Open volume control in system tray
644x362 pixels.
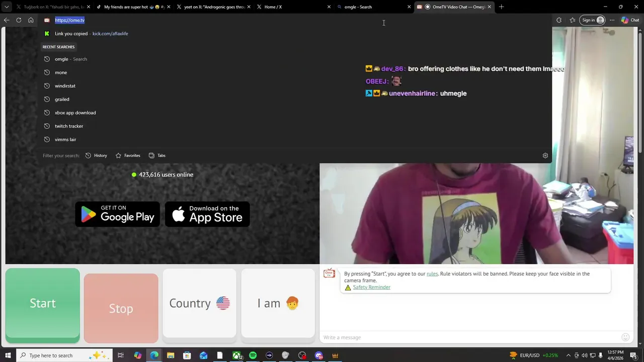pyautogui.click(x=584, y=355)
